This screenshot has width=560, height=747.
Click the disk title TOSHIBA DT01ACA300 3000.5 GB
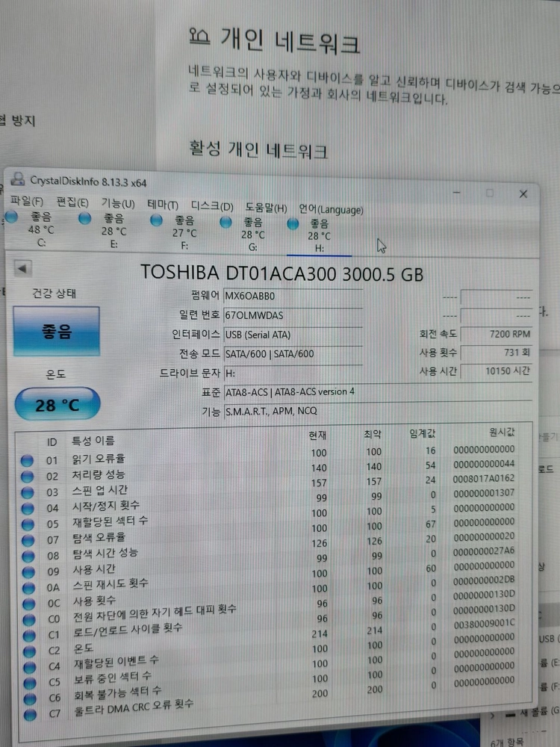(x=282, y=274)
